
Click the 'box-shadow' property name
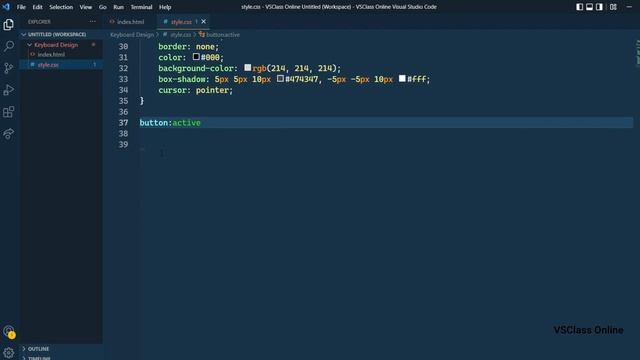182,79
